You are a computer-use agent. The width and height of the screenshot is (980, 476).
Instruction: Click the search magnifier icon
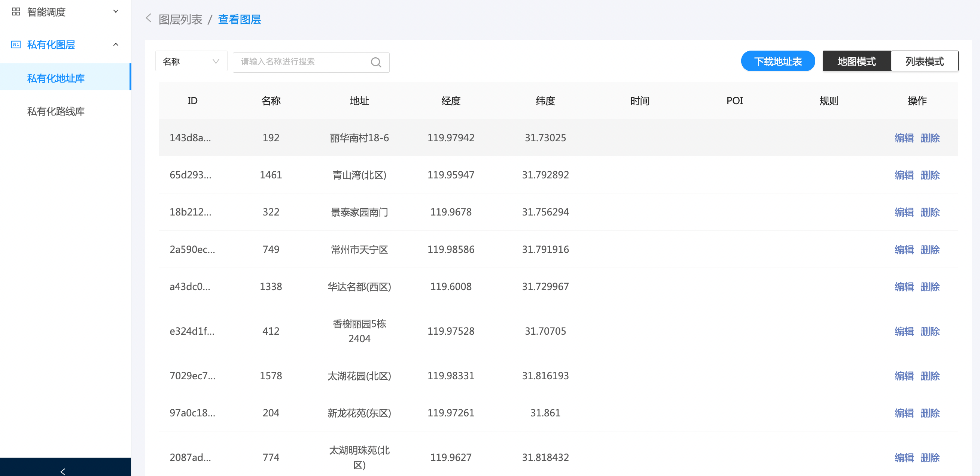pyautogui.click(x=375, y=62)
